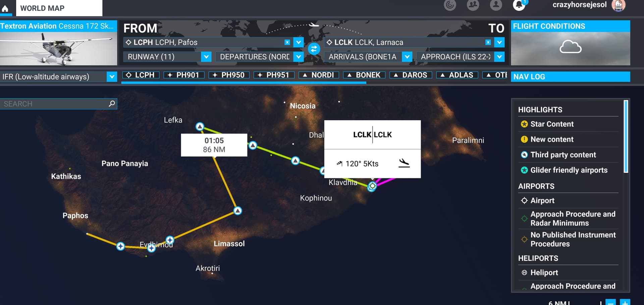Select the WORLD MAP tab
The image size is (644, 305).
click(59, 8)
